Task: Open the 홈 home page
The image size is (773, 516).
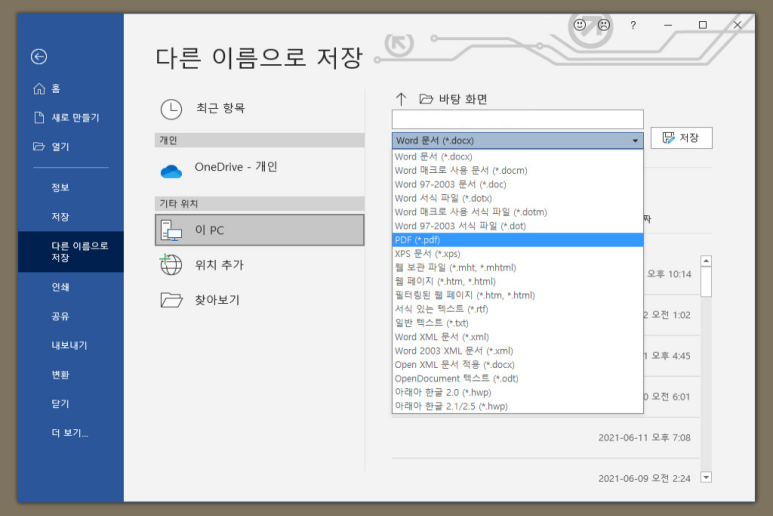Action: coord(46,89)
